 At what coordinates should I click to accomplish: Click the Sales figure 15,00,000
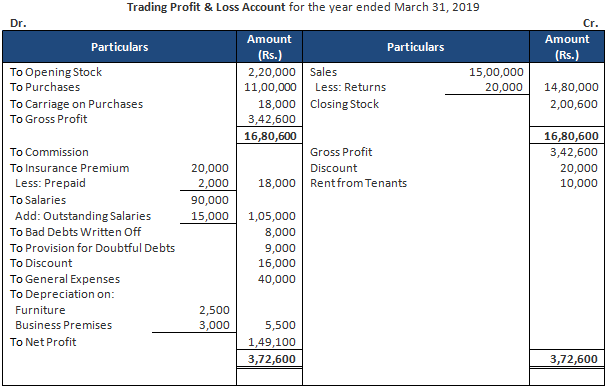(x=496, y=72)
